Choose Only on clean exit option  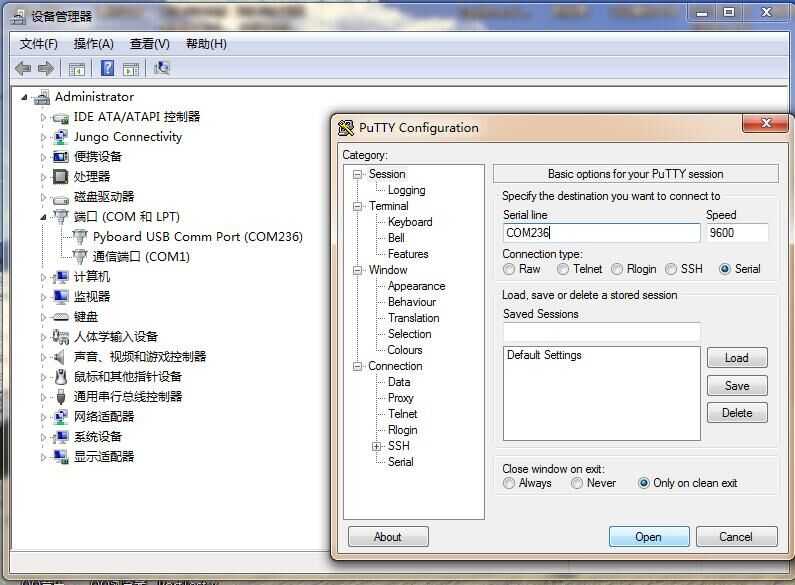[644, 484]
